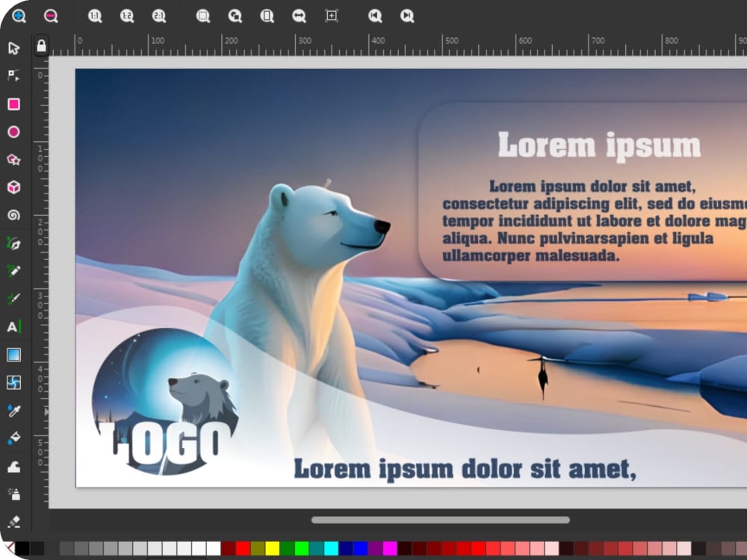Select the Paint Bucket fill tool

click(13, 438)
